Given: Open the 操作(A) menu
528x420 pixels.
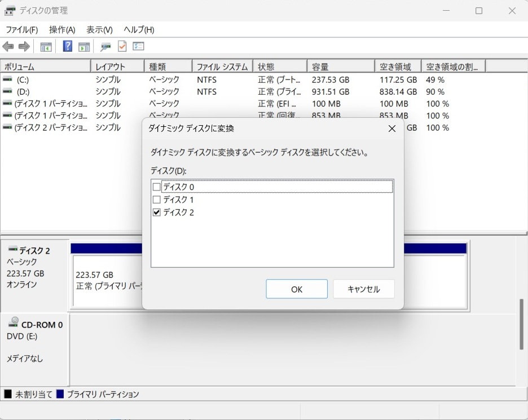Looking at the screenshot, I should click(62, 30).
